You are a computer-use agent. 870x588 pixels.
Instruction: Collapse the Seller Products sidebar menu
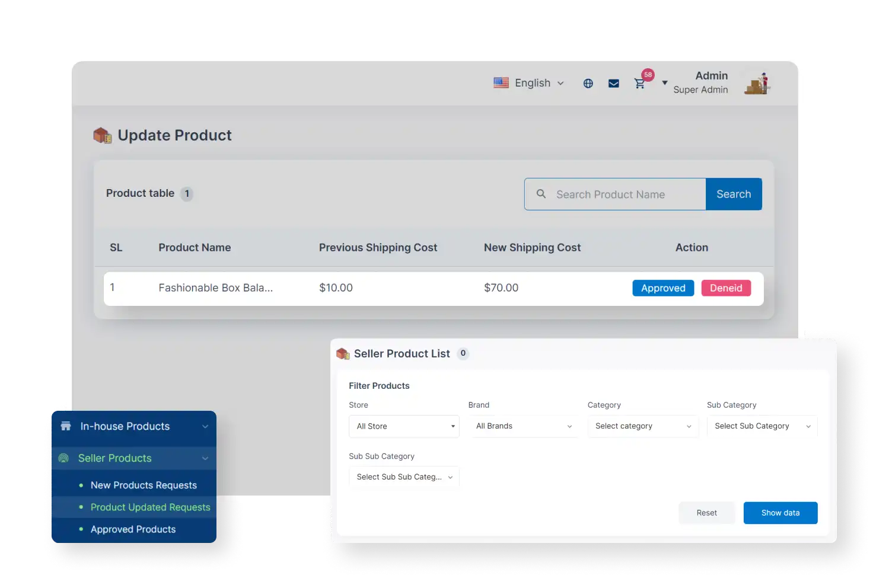[x=205, y=458]
